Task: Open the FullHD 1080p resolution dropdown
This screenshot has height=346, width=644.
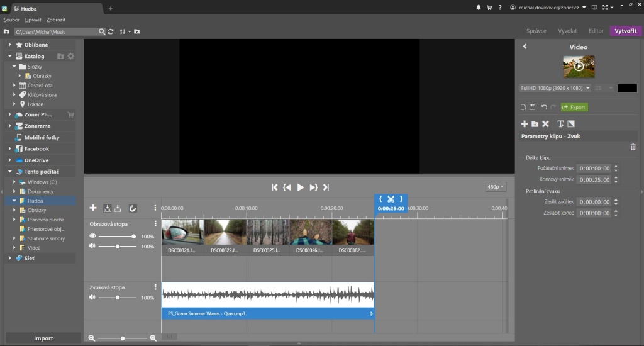Action: (x=555, y=88)
